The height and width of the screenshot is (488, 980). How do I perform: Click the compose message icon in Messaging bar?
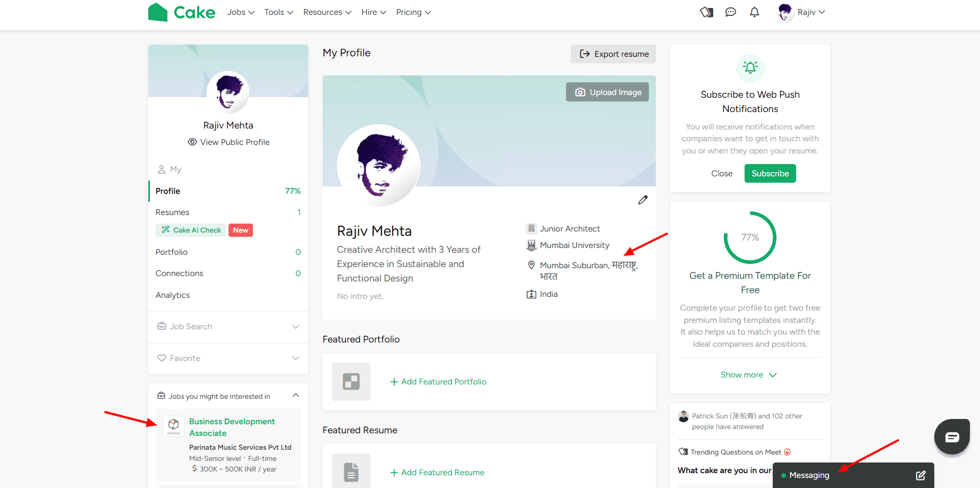[x=921, y=475]
